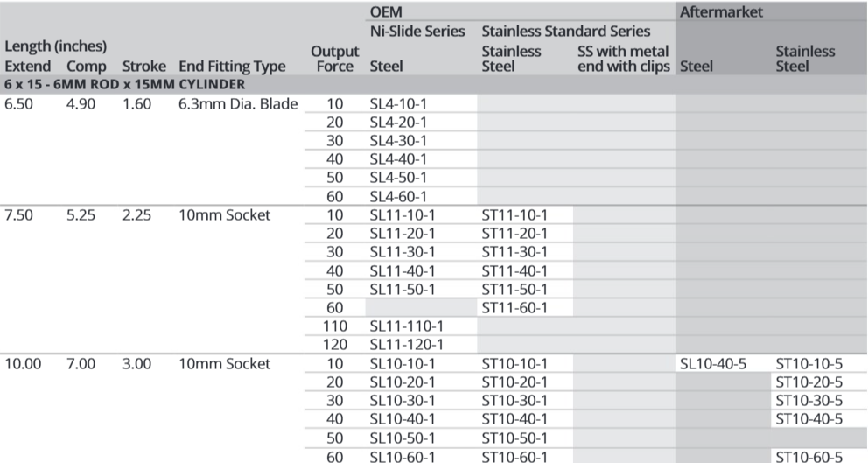Screen dimensions: 868x463
Task: Click the 6MM ROD x 15MM CYLINDER section row
Action: (125, 85)
